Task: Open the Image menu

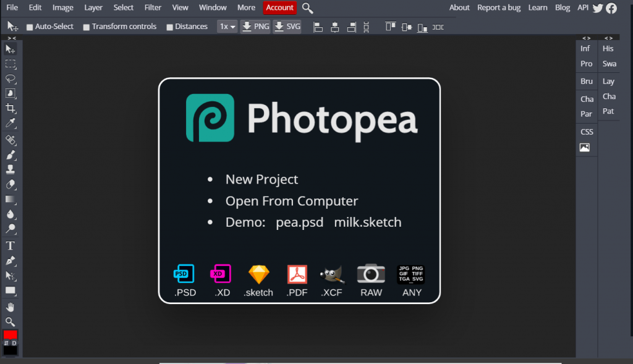Action: coord(63,7)
